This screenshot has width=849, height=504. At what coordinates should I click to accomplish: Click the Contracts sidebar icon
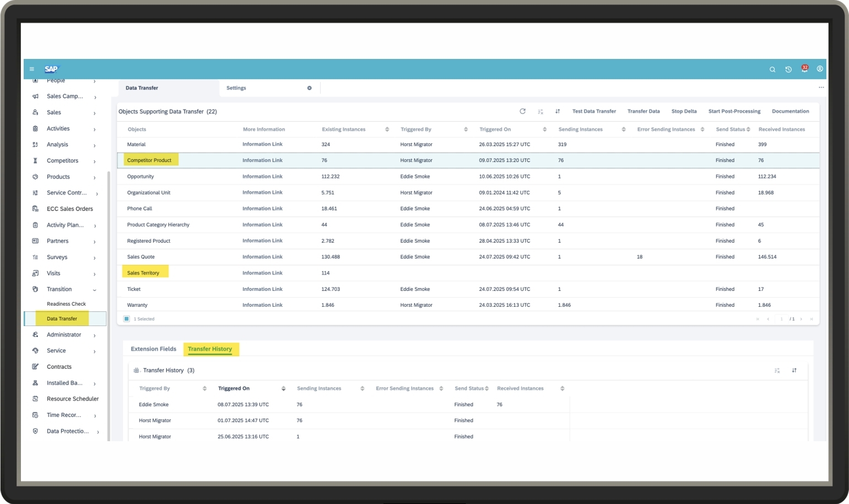pyautogui.click(x=35, y=366)
